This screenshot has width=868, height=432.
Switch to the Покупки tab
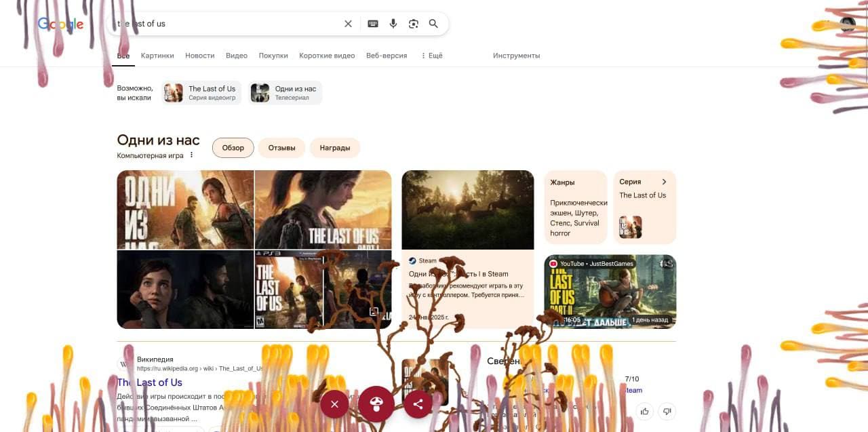pos(273,56)
